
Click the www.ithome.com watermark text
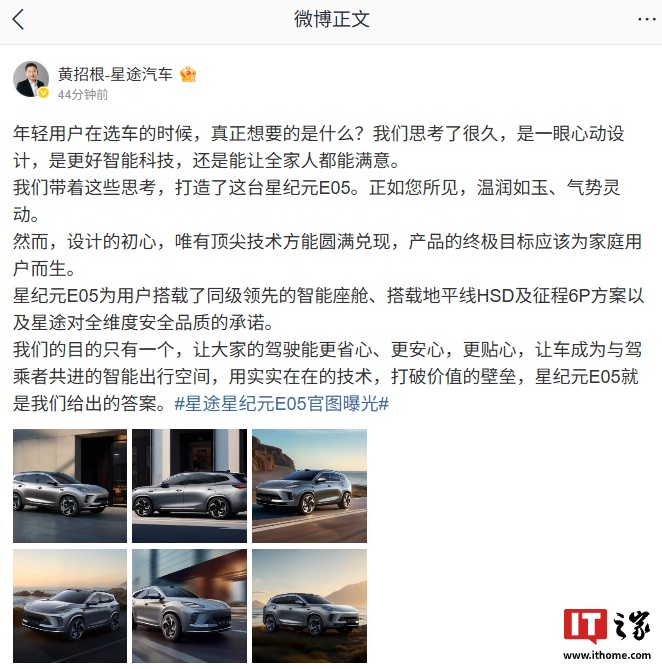pos(607,655)
